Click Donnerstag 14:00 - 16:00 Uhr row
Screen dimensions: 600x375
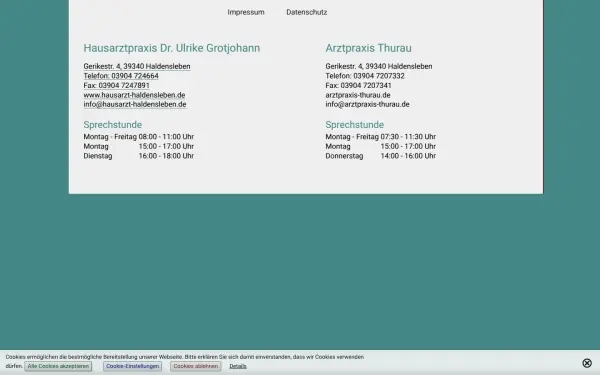pos(381,156)
